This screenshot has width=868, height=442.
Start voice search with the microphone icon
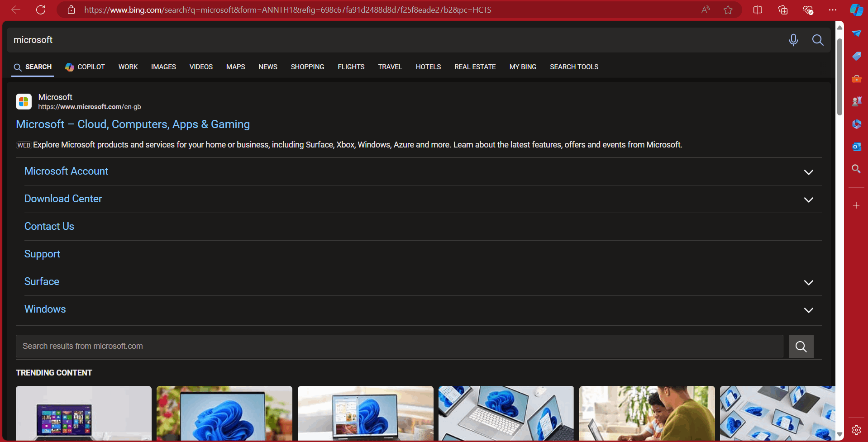[x=793, y=40]
